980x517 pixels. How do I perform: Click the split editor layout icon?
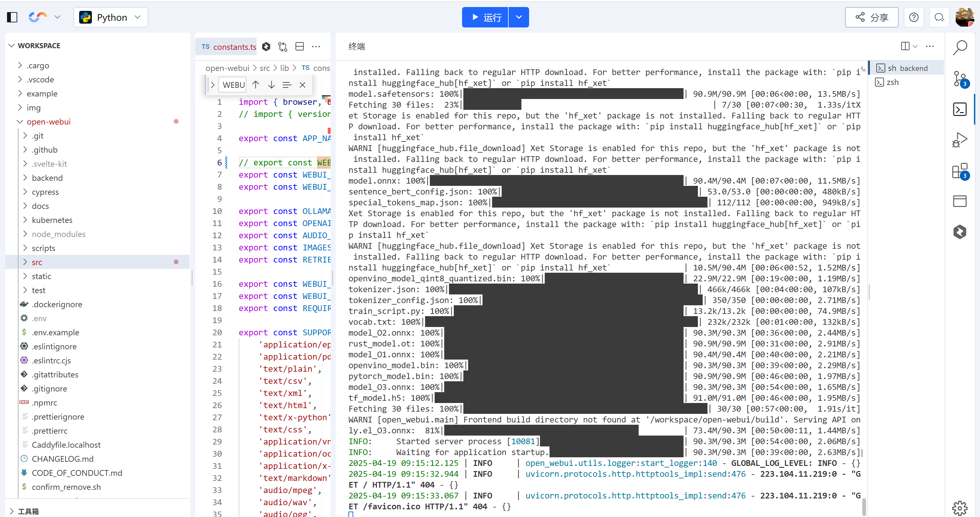click(300, 46)
